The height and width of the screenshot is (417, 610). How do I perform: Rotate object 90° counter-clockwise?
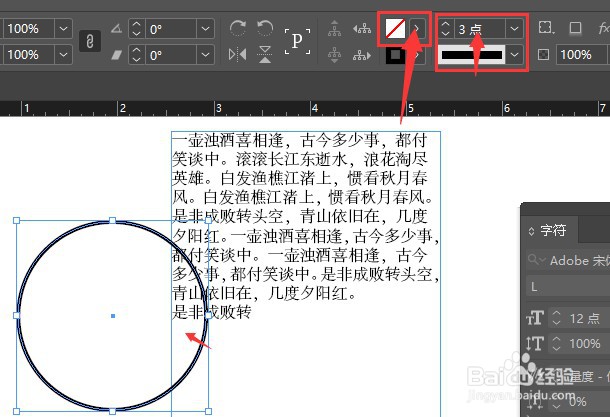click(x=265, y=28)
